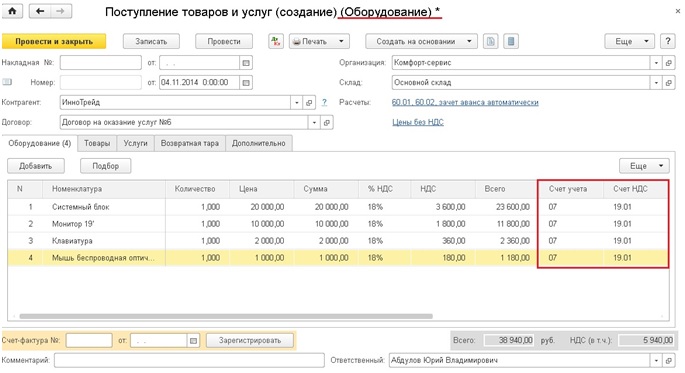Click the НДС cell 360,00
685x373 pixels.
(x=443, y=241)
